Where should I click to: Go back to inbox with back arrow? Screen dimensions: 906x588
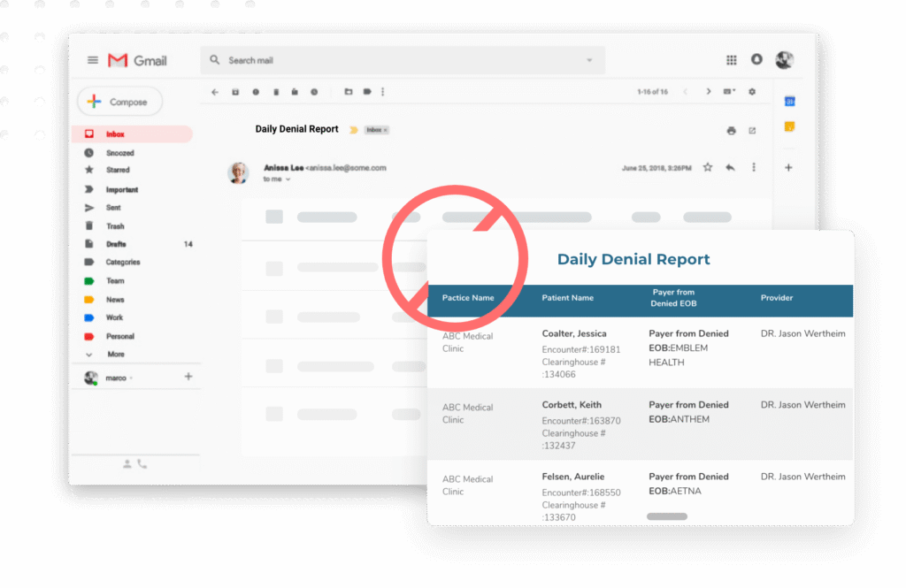pos(215,92)
